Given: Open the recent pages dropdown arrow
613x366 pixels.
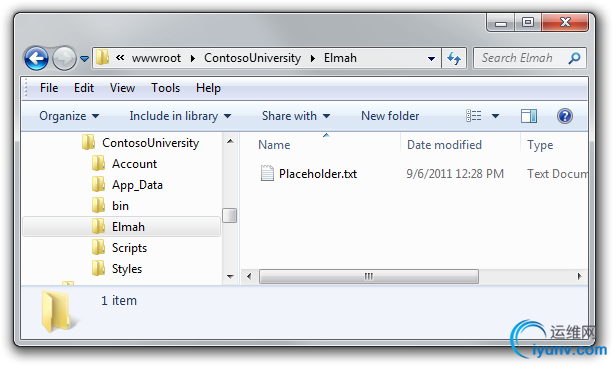Looking at the screenshot, I should pos(84,59).
